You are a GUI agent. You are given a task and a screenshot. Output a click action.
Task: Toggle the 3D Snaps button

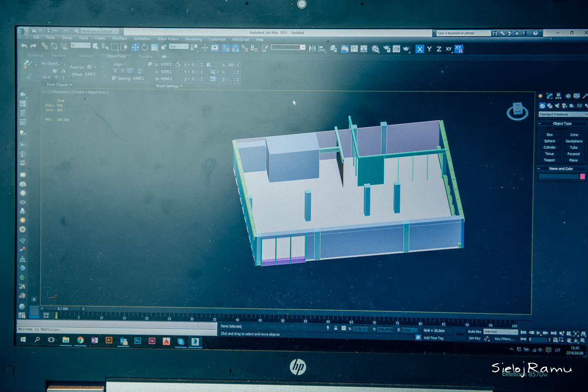[226, 48]
